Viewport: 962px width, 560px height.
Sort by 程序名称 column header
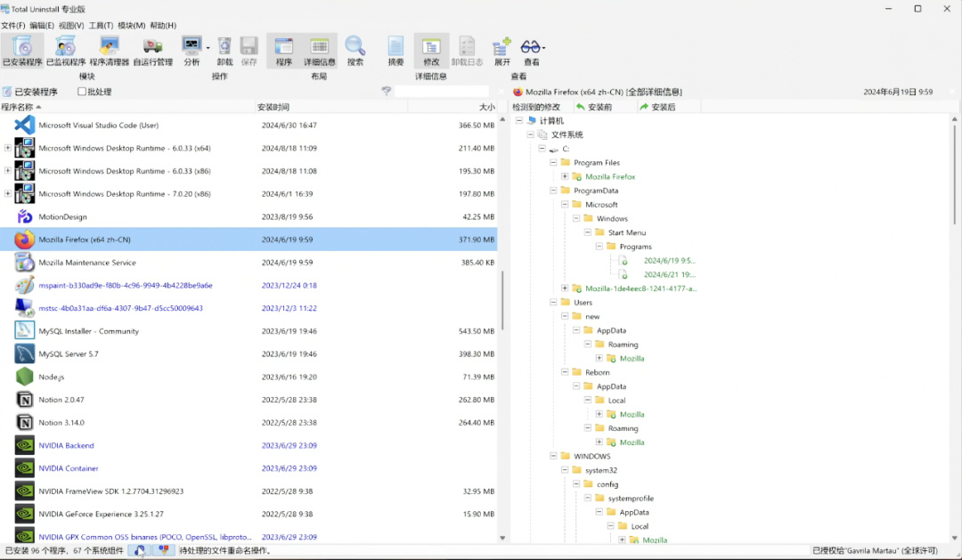[127, 107]
